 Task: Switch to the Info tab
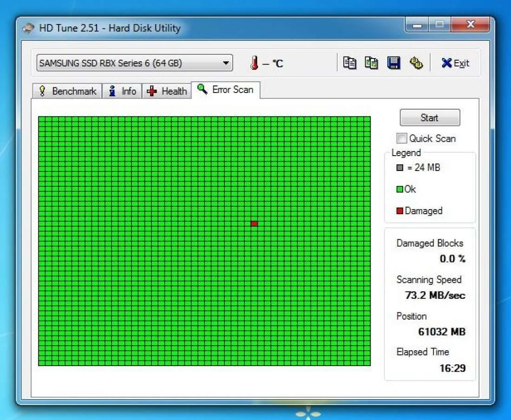point(122,91)
